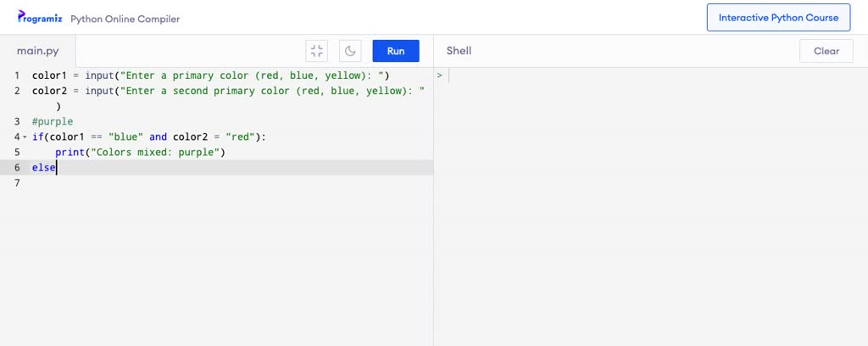868x346 pixels.
Task: Click line number 1 in the gutter
Action: coord(17,75)
